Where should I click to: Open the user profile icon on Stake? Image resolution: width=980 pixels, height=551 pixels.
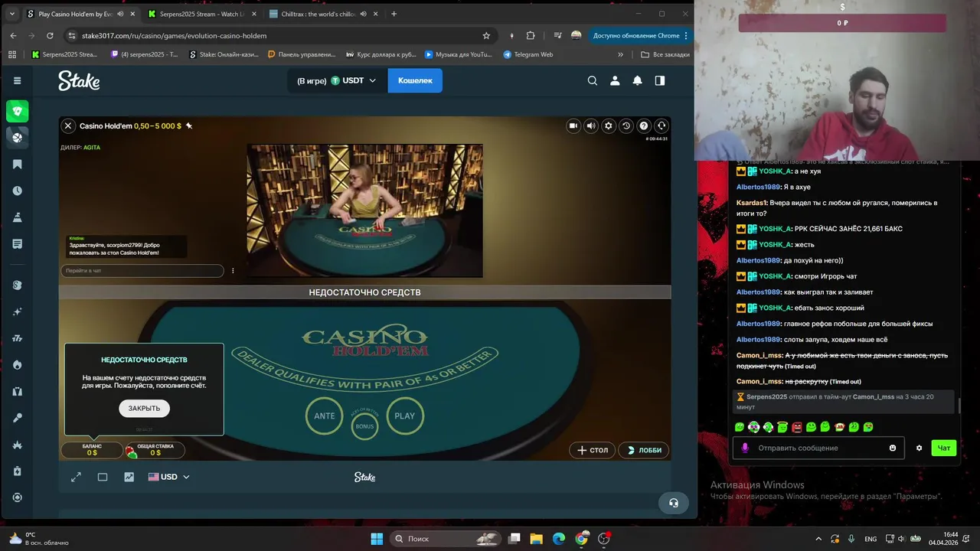615,80
